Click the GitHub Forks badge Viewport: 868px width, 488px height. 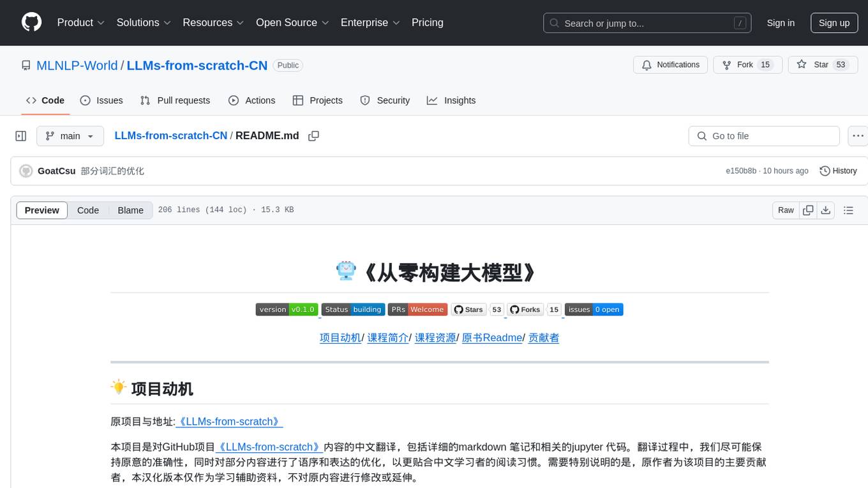click(x=534, y=309)
